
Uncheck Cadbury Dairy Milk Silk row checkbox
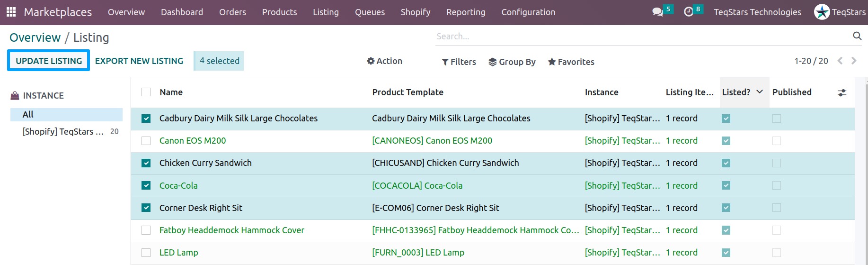click(x=146, y=119)
